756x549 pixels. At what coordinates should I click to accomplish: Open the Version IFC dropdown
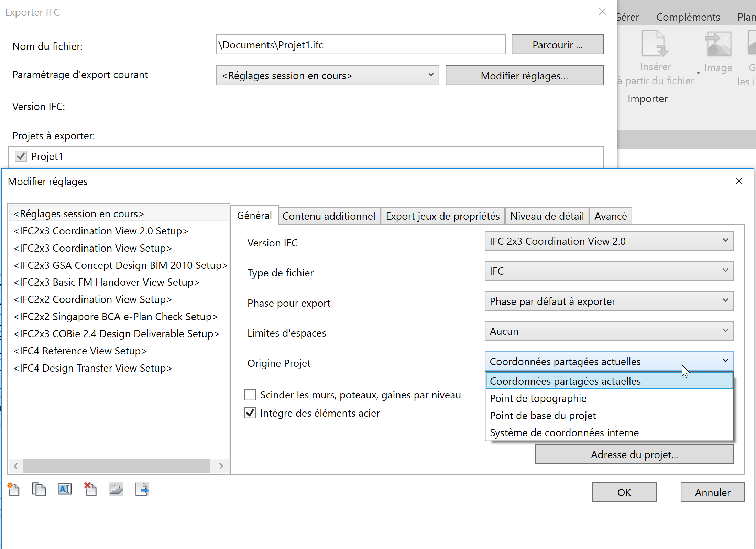(609, 241)
